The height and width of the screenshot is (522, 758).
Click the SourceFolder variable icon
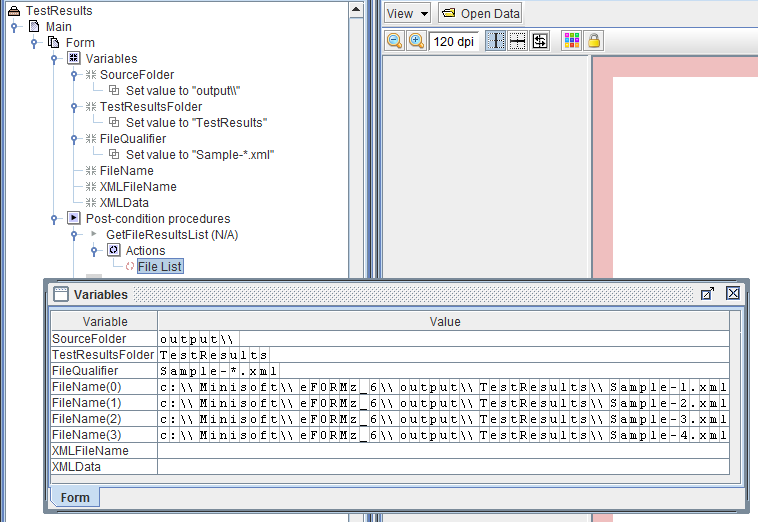pyautogui.click(x=91, y=74)
